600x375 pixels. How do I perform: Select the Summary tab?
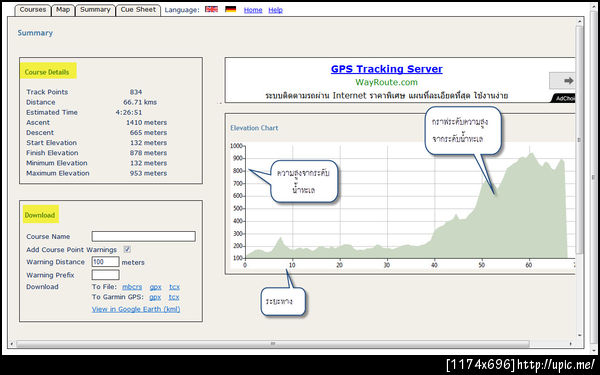coord(95,10)
